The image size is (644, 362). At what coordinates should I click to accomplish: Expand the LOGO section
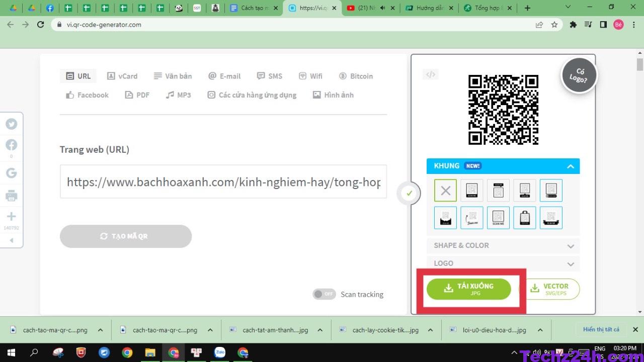(x=503, y=263)
